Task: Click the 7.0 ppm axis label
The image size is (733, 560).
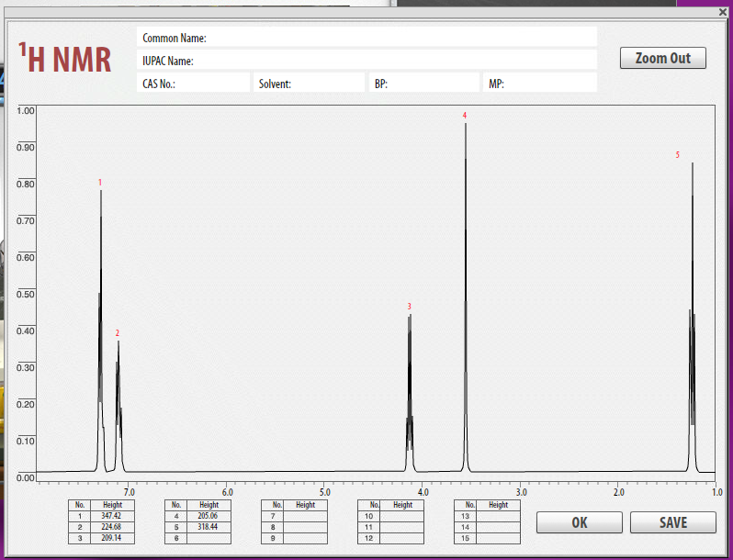Action: click(x=130, y=492)
